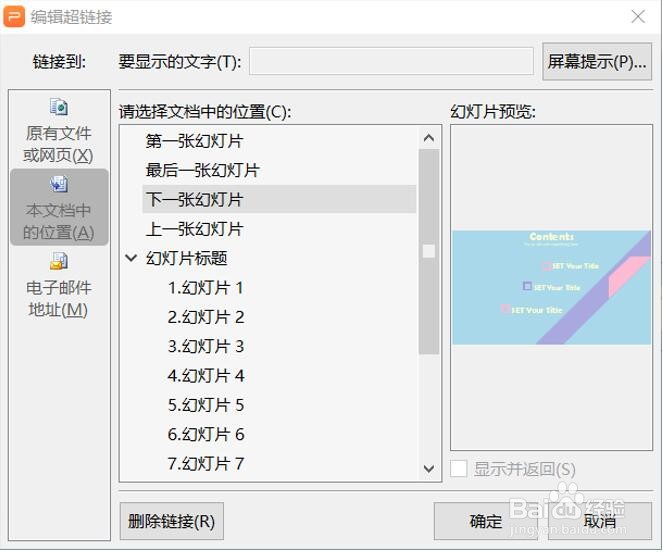Enable the 显示并返回(S) checkbox

(459, 469)
